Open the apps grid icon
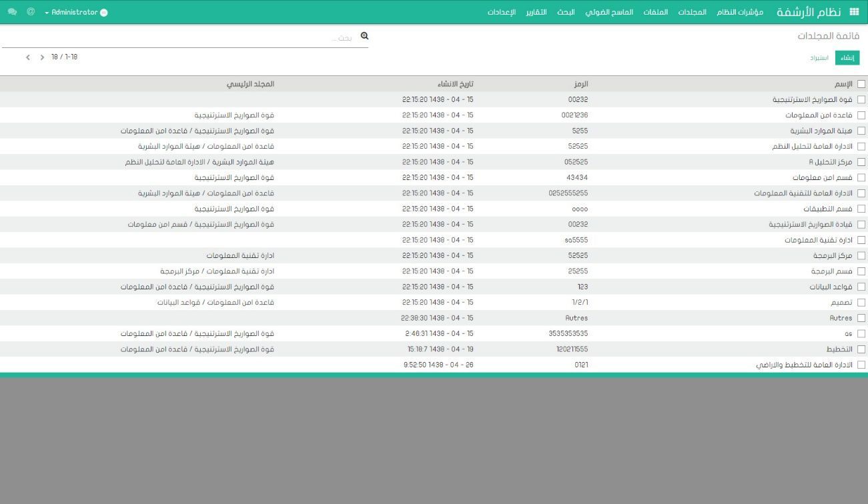 854,12
